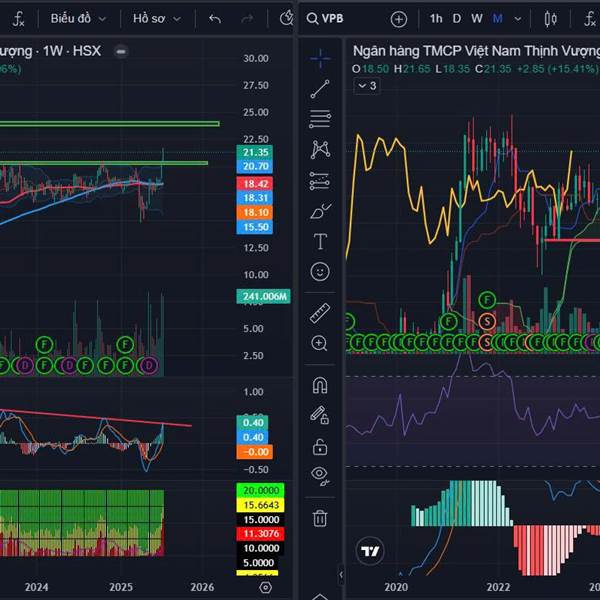The image size is (600, 600).
Task: Open the indicators fx menu on left chart
Action: [x=18, y=19]
